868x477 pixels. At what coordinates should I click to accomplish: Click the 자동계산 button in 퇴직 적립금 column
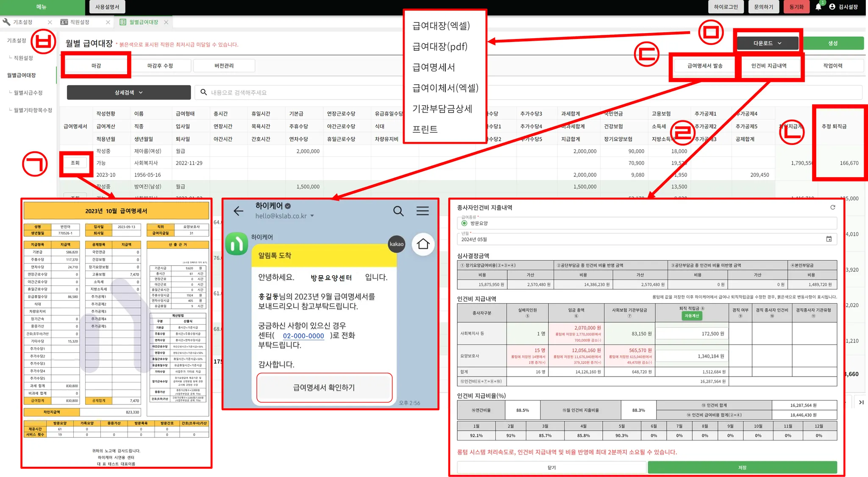(691, 315)
